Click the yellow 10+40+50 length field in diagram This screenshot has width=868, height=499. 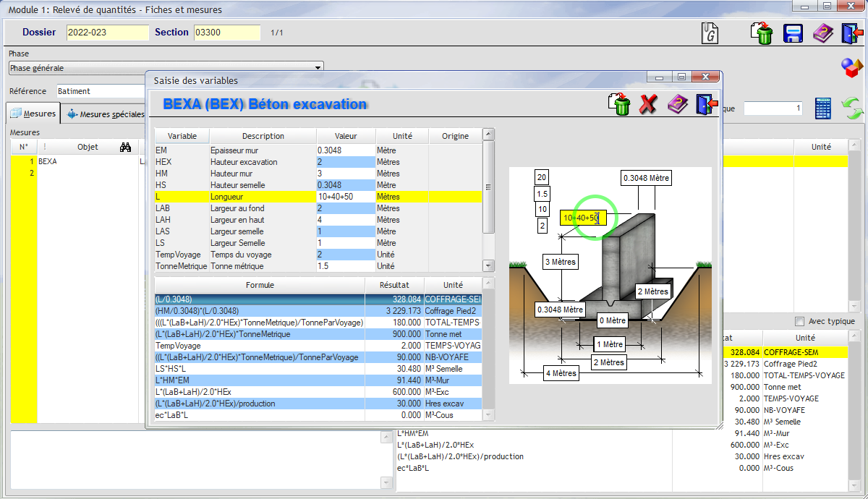pyautogui.click(x=581, y=218)
